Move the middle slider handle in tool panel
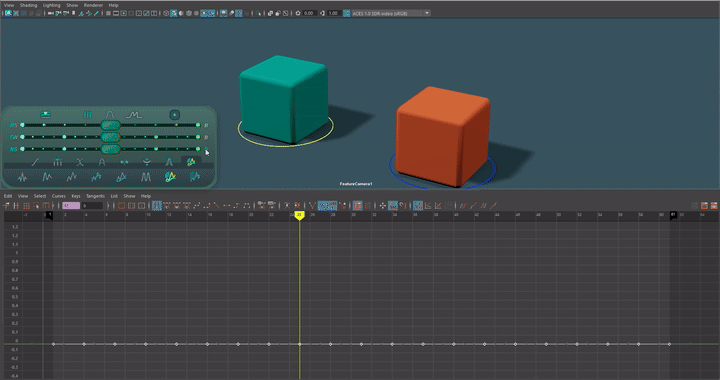Viewport: 720px width, 380px height. tap(110, 137)
